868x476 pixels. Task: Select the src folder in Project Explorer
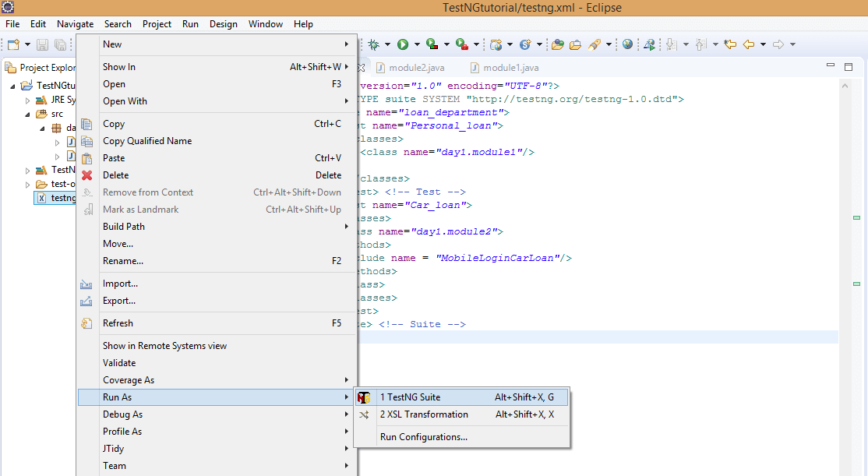click(57, 114)
